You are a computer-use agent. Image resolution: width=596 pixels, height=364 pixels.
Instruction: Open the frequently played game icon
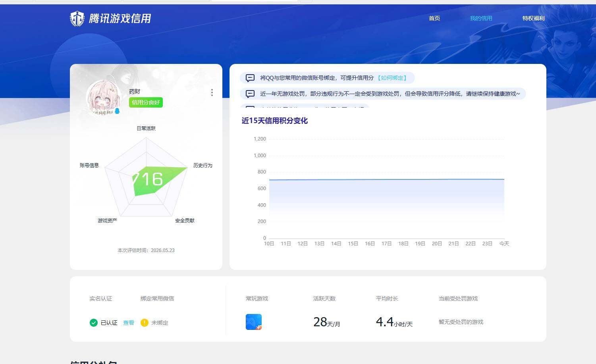[x=254, y=322]
